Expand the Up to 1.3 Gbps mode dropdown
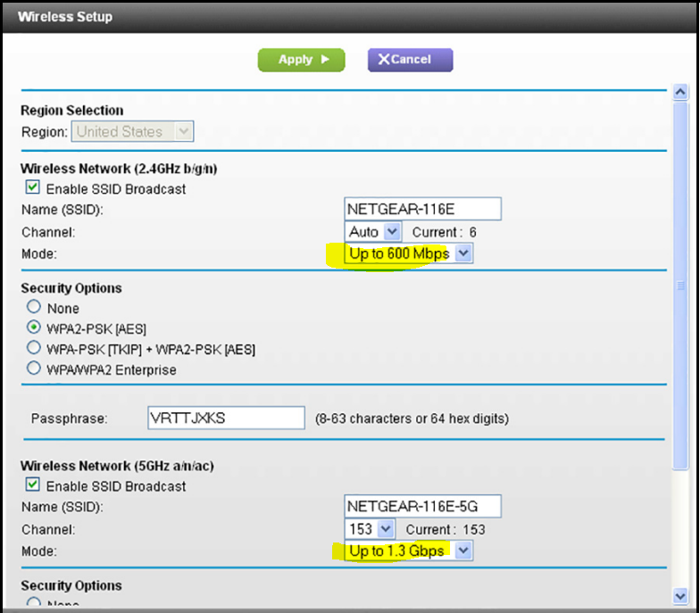 coord(409,551)
